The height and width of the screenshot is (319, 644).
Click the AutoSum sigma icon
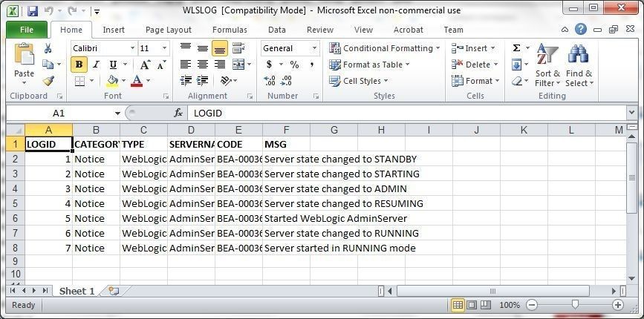[x=516, y=48]
